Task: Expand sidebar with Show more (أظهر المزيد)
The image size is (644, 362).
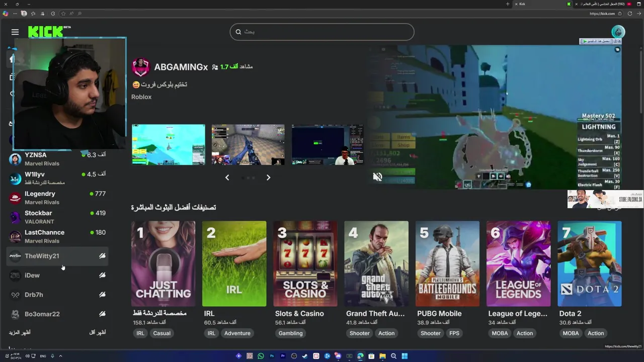Action: (20, 332)
